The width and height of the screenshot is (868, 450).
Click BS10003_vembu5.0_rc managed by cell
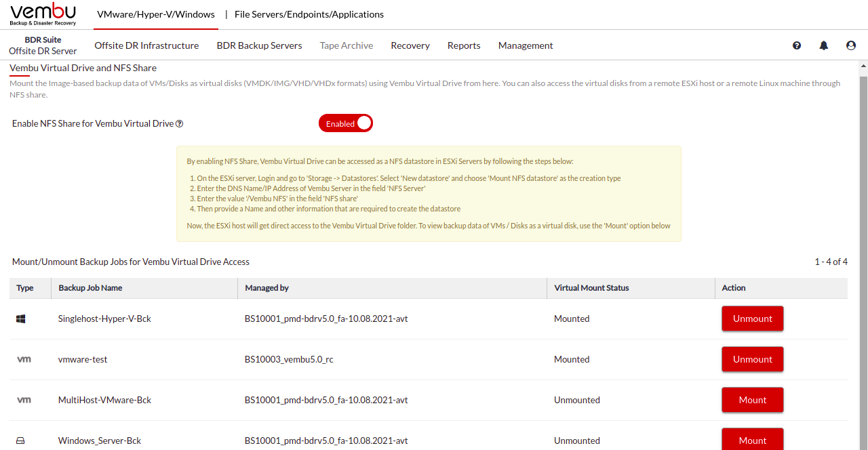pyautogui.click(x=289, y=359)
